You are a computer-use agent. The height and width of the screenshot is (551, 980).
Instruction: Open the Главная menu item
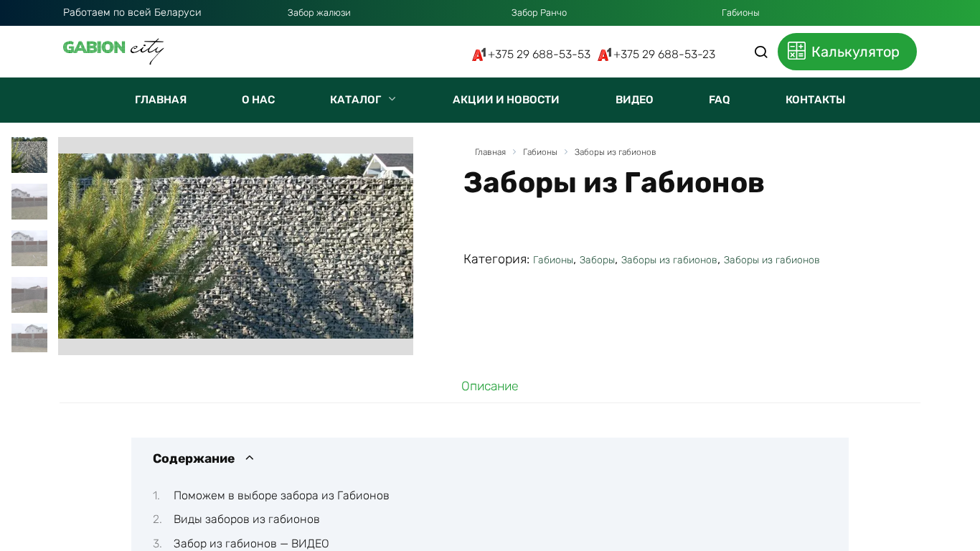click(161, 100)
